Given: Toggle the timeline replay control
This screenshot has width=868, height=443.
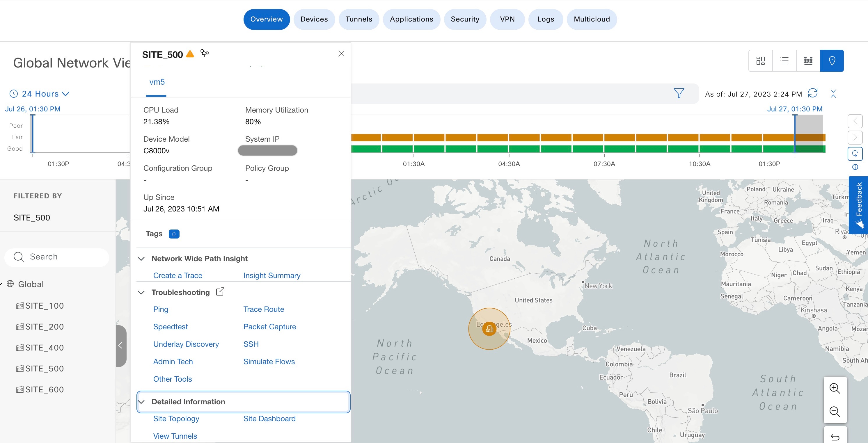Looking at the screenshot, I should (x=855, y=154).
